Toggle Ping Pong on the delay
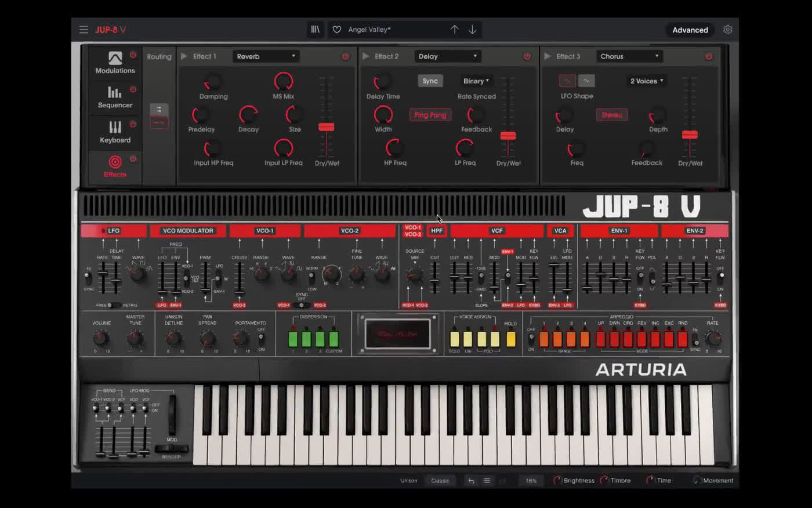Viewport: 812px width, 508px height. 430,115
